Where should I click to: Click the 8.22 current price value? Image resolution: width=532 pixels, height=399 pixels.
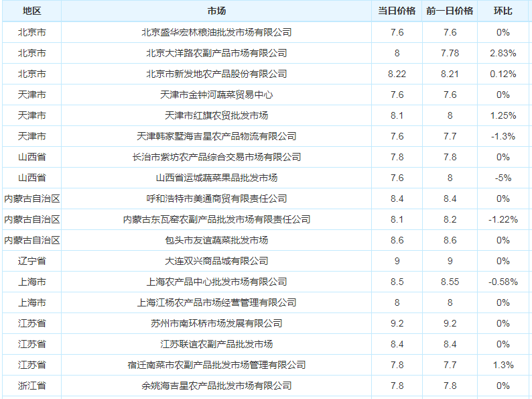pos(397,74)
